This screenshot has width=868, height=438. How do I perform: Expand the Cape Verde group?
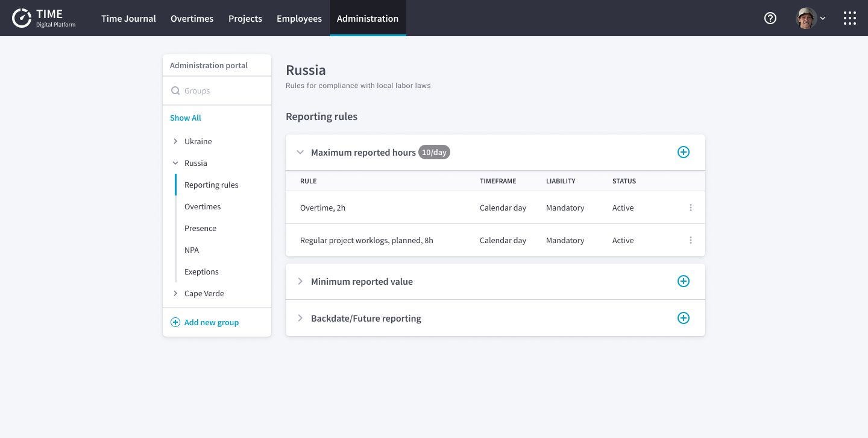coord(175,293)
